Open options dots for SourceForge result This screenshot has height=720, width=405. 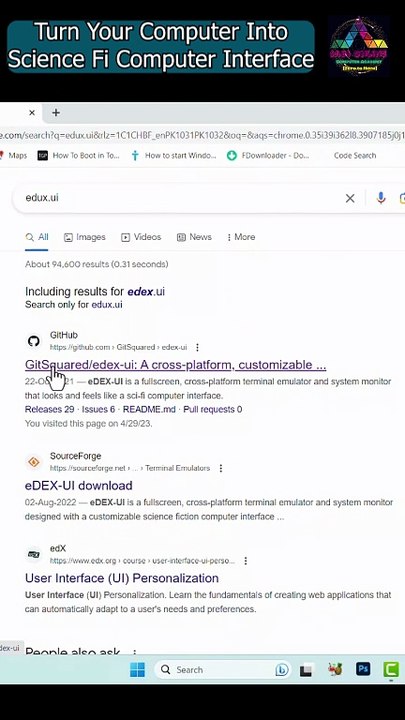pos(221,468)
